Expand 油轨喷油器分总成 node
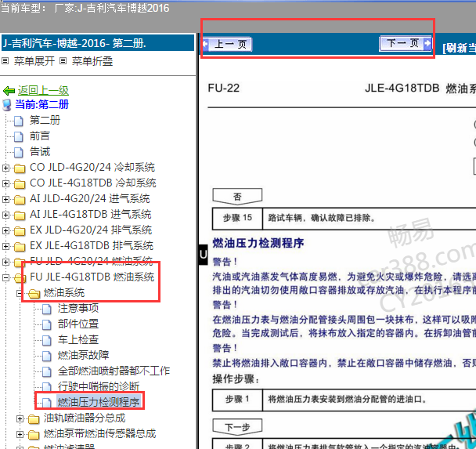 coord(20,419)
